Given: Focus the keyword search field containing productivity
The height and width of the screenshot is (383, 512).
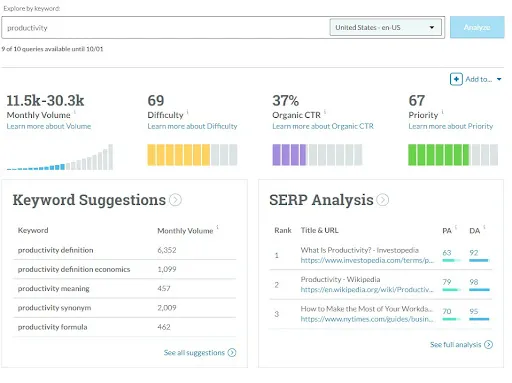Looking at the screenshot, I should [x=165, y=28].
